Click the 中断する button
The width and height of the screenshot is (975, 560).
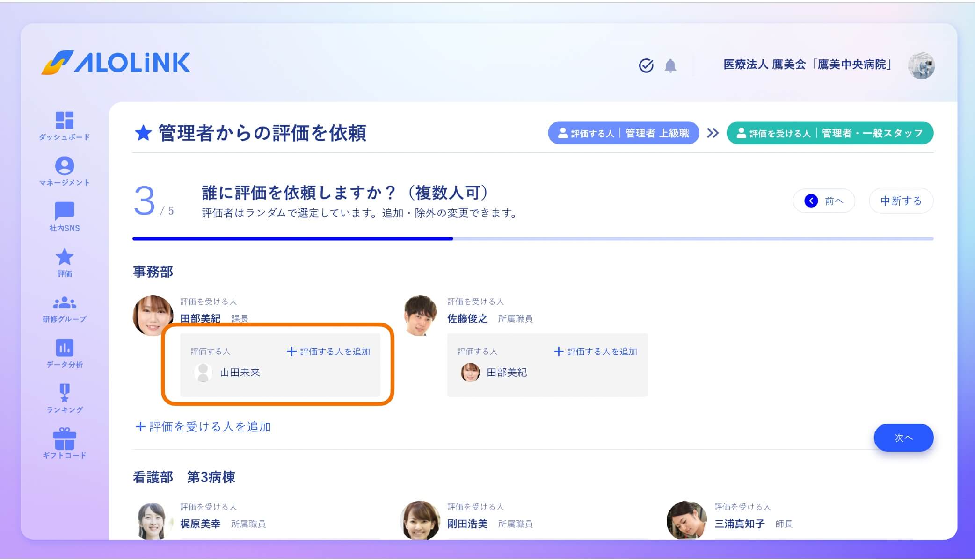(901, 201)
